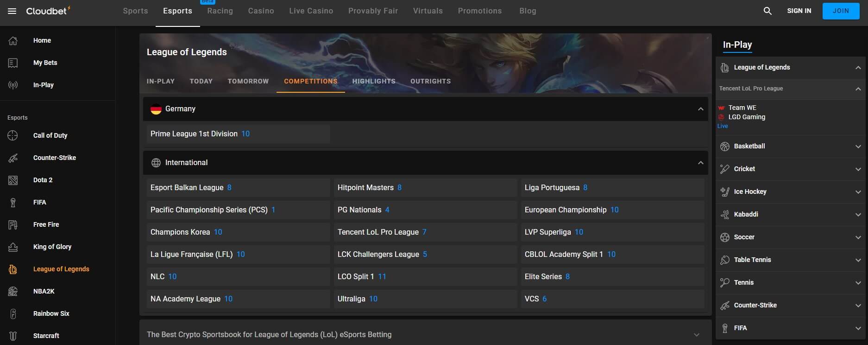Viewport: 868px width, 345px height.
Task: Open Promotions in the top navigation
Action: tap(480, 11)
